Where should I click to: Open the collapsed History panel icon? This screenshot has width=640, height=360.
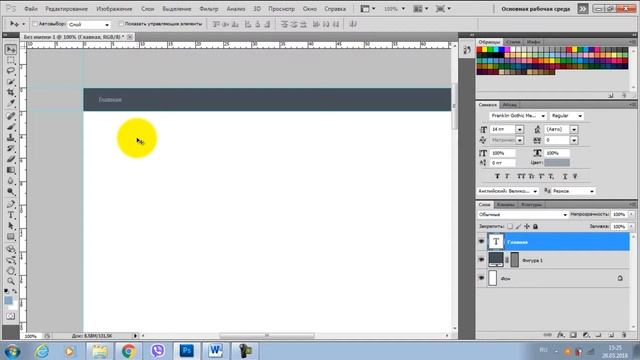467,50
